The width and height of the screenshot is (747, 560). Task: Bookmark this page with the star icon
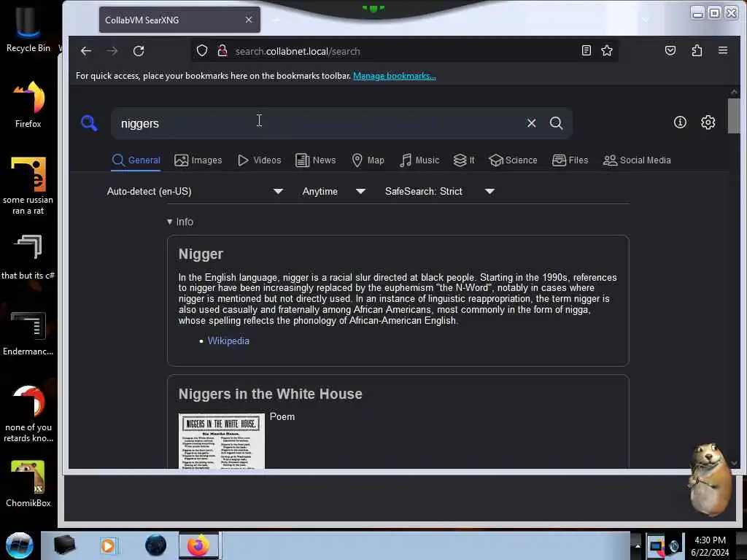(x=606, y=50)
